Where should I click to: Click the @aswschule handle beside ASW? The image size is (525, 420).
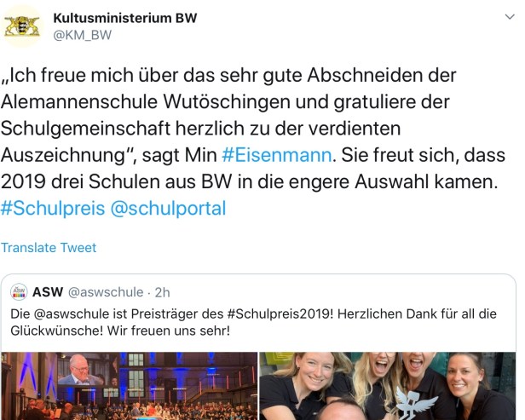tap(106, 292)
